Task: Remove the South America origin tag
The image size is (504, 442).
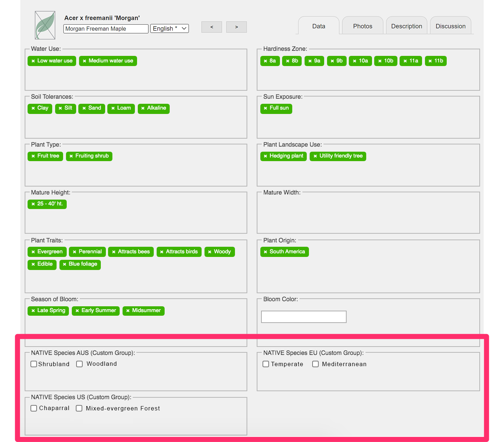Action: [x=265, y=252]
